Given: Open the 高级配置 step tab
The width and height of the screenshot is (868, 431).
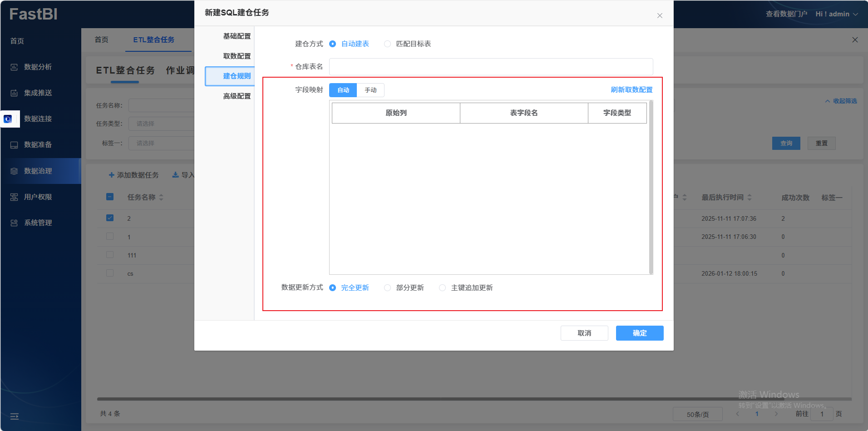Looking at the screenshot, I should click(x=237, y=96).
